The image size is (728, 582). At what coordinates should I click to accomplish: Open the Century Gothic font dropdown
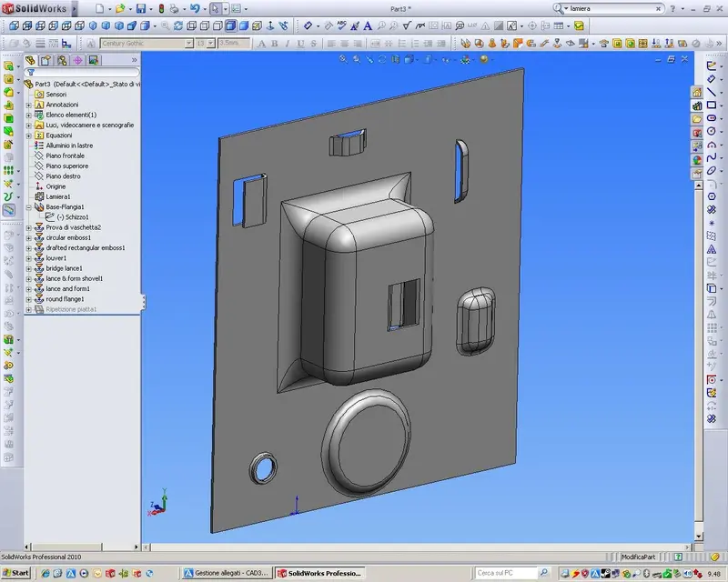(189, 43)
